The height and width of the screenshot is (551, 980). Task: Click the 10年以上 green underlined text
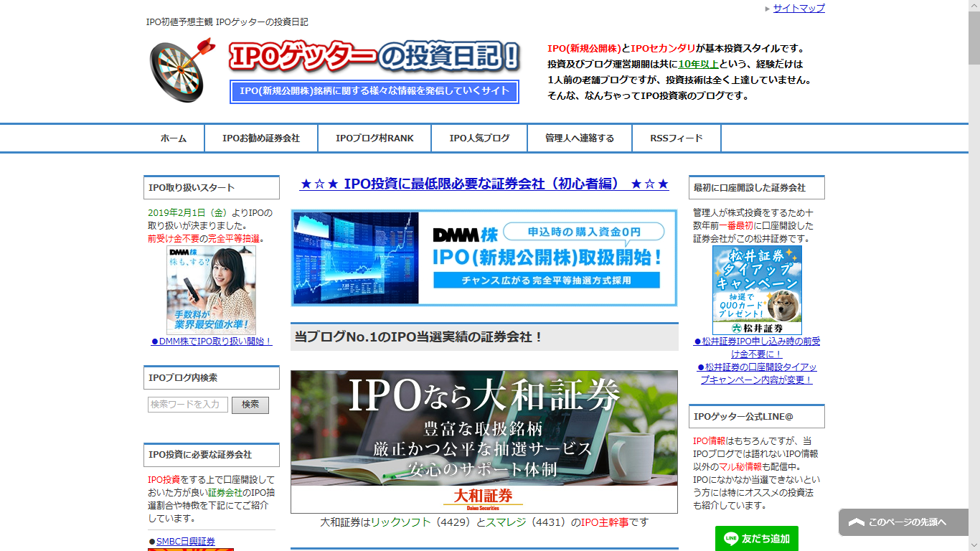pos(699,64)
